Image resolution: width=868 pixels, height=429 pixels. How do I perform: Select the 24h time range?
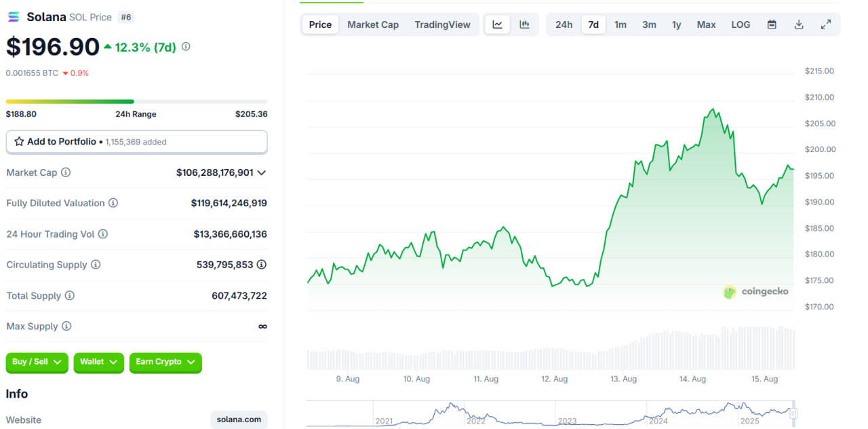click(x=564, y=24)
